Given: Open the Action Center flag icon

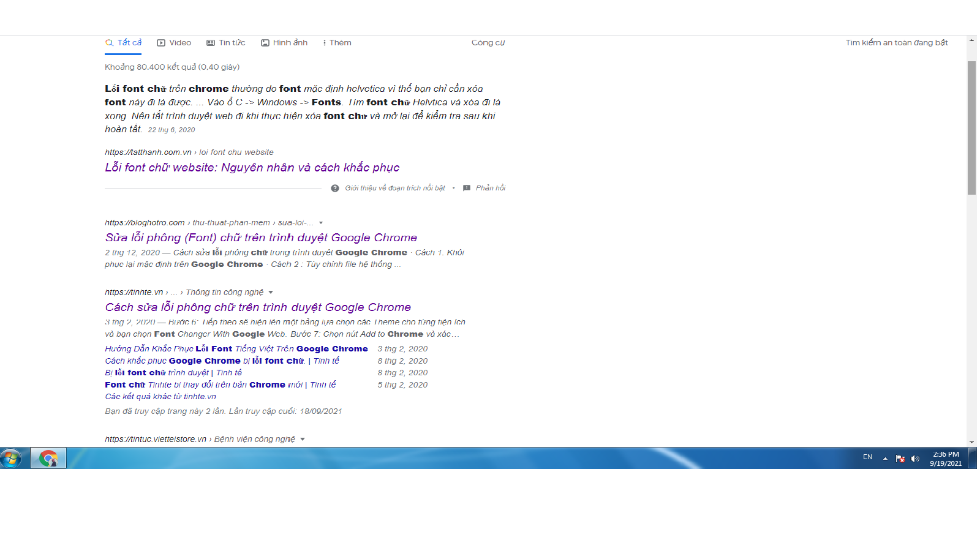Looking at the screenshot, I should (x=900, y=459).
